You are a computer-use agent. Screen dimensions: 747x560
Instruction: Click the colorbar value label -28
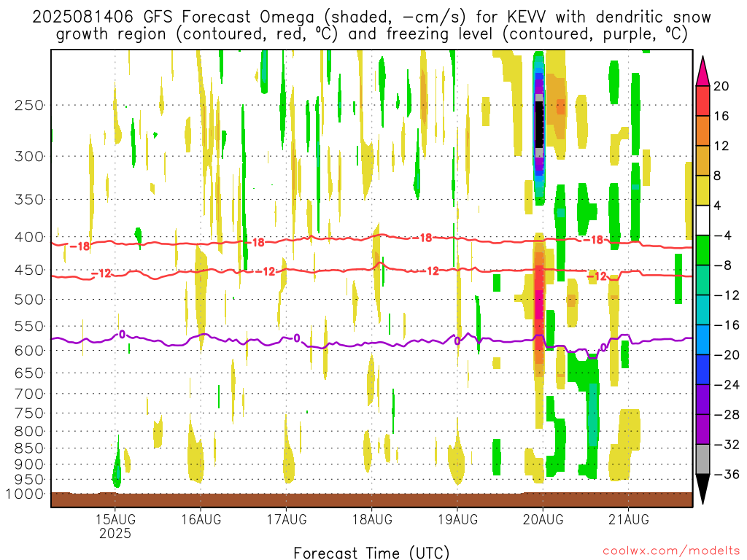pos(727,415)
